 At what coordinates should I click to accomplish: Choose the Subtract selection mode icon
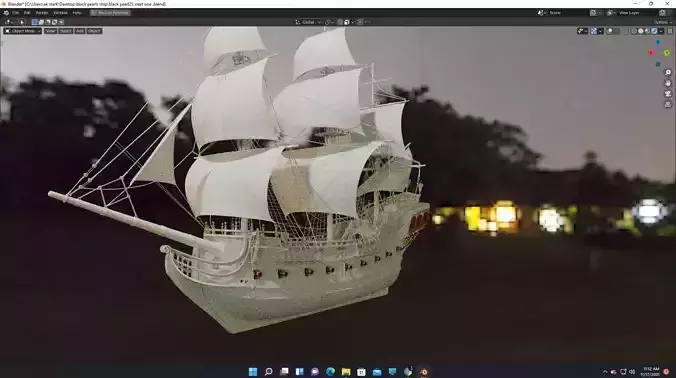[48, 22]
